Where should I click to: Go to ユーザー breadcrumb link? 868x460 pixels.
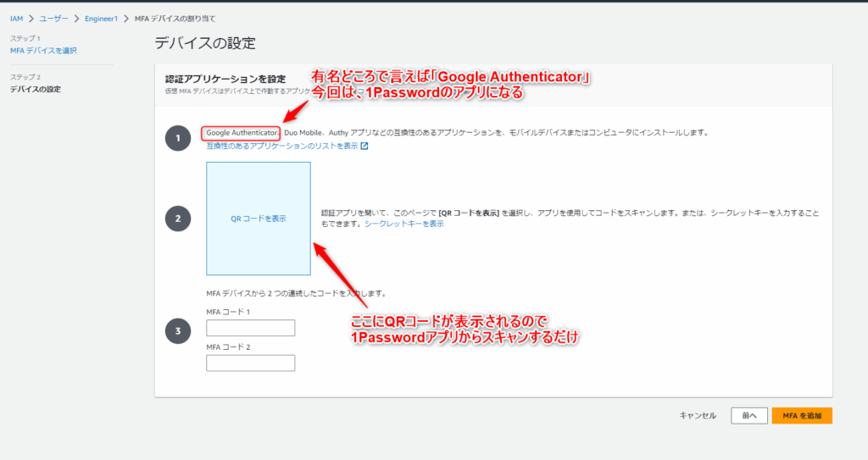tap(53, 19)
